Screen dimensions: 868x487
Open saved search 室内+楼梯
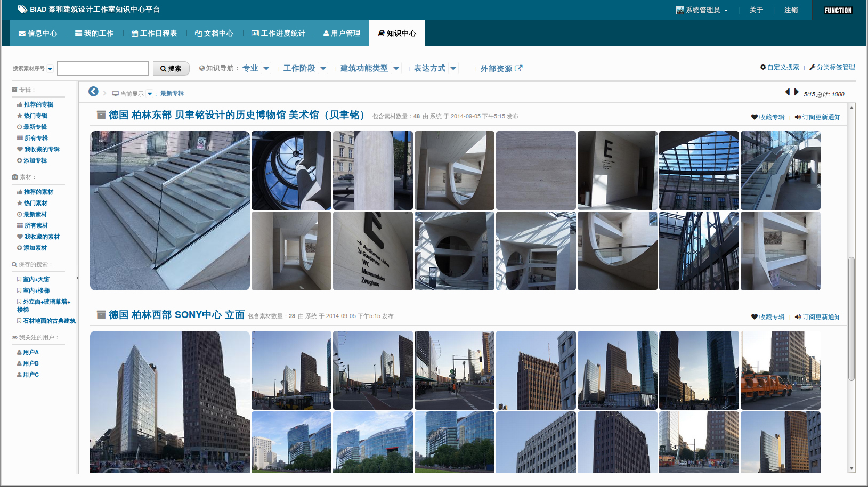tap(33, 290)
